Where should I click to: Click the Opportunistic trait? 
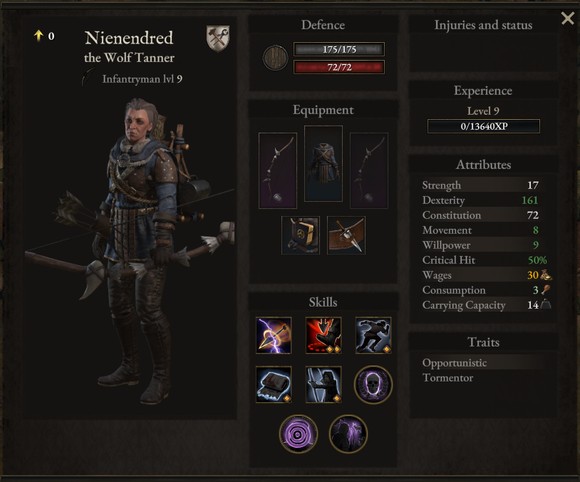[454, 363]
